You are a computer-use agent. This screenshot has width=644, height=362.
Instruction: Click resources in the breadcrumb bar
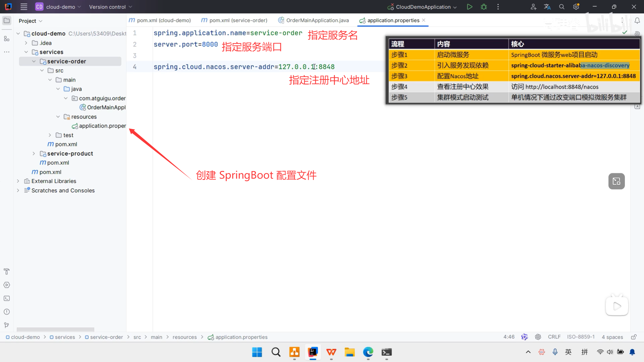tap(184, 337)
